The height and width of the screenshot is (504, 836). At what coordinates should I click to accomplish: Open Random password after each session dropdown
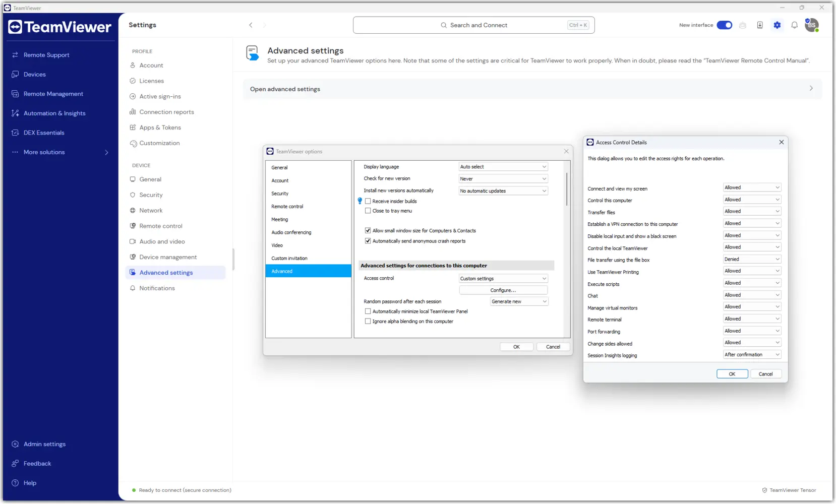(519, 301)
